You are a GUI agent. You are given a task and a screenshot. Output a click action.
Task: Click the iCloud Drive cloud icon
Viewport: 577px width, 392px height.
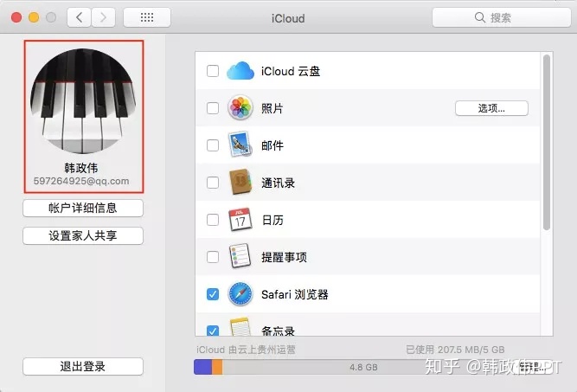coord(240,71)
